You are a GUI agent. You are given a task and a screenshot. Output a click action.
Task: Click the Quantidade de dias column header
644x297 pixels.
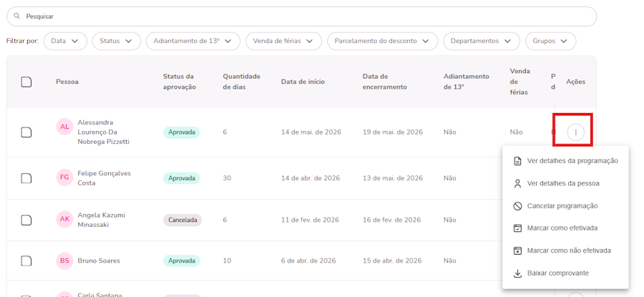242,82
